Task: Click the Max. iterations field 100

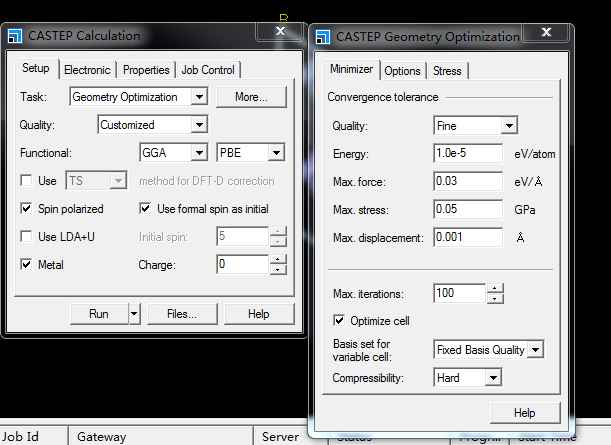Action: pyautogui.click(x=459, y=293)
